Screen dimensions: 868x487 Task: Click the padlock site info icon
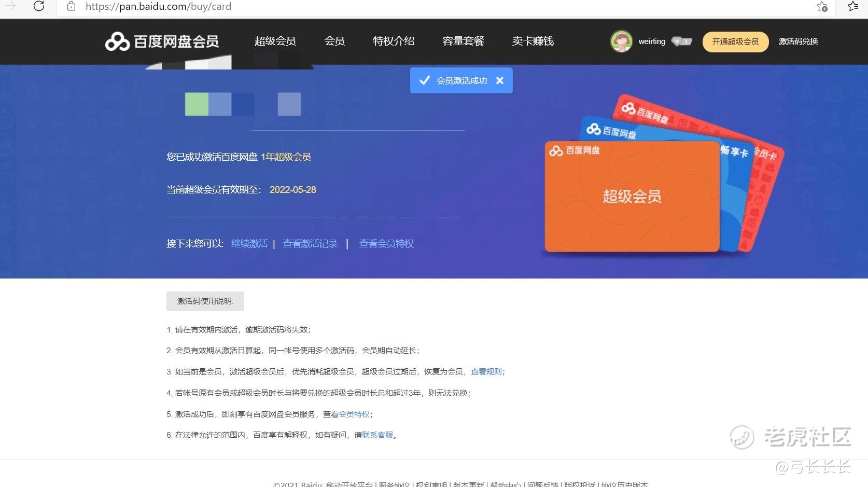coord(72,6)
